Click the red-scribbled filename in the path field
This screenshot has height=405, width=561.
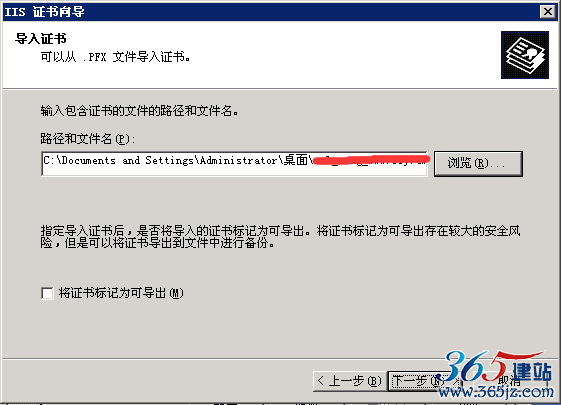370,160
